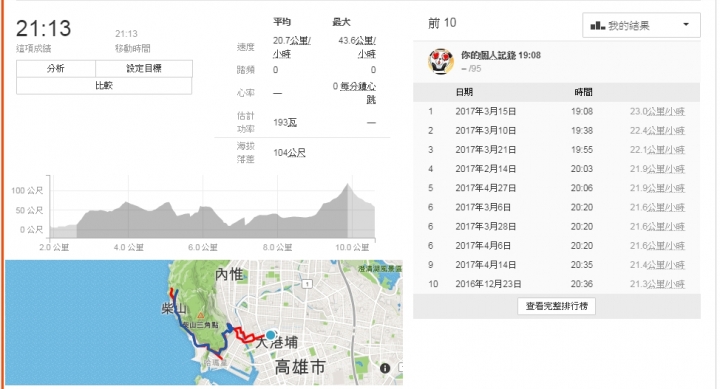Select leaderboard row dated 2016年12月23日
Image resolution: width=720 pixels, height=389 pixels.
[557, 284]
